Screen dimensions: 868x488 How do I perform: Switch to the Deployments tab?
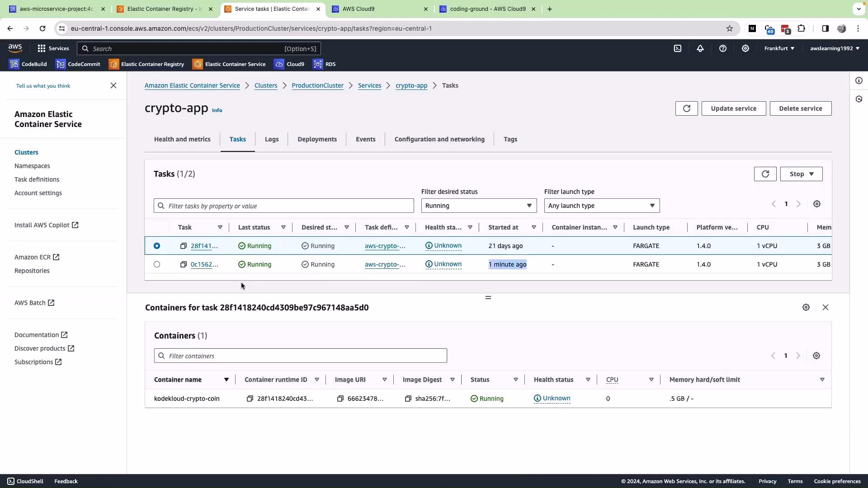317,139
